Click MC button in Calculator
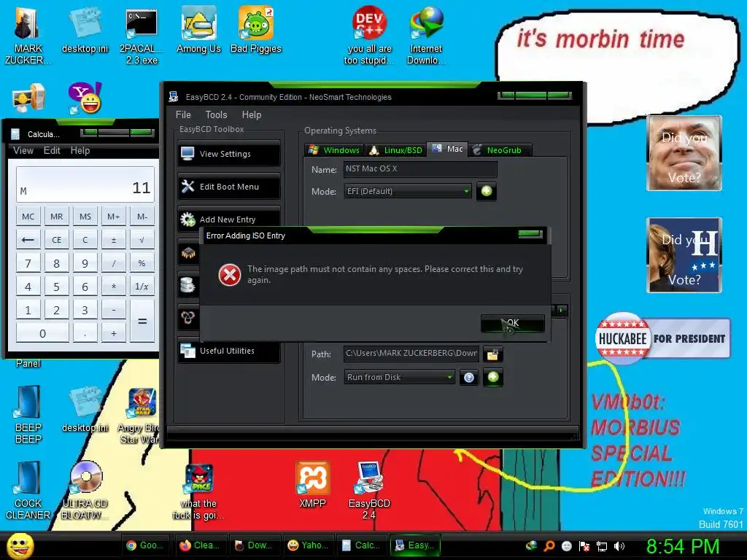Viewport: 747px width, 560px height. (x=28, y=217)
